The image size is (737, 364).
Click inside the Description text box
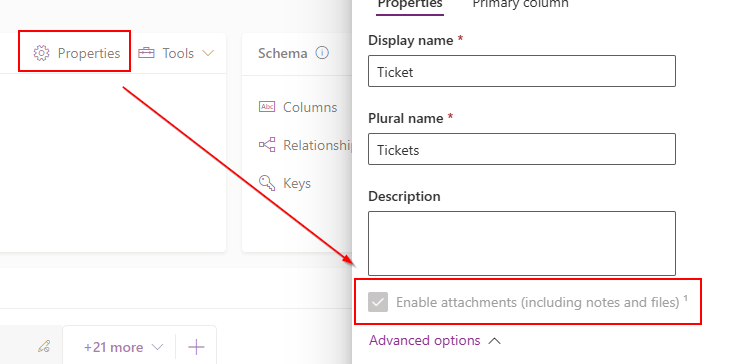click(x=522, y=243)
